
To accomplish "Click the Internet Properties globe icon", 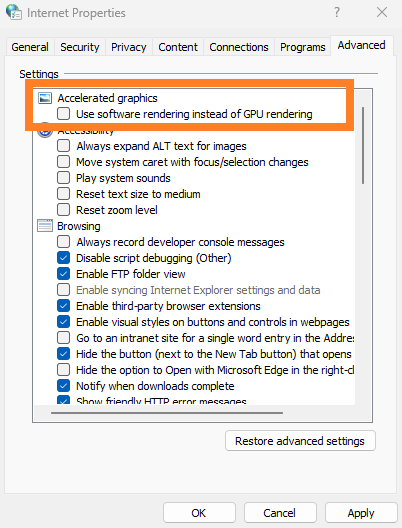I will (14, 12).
